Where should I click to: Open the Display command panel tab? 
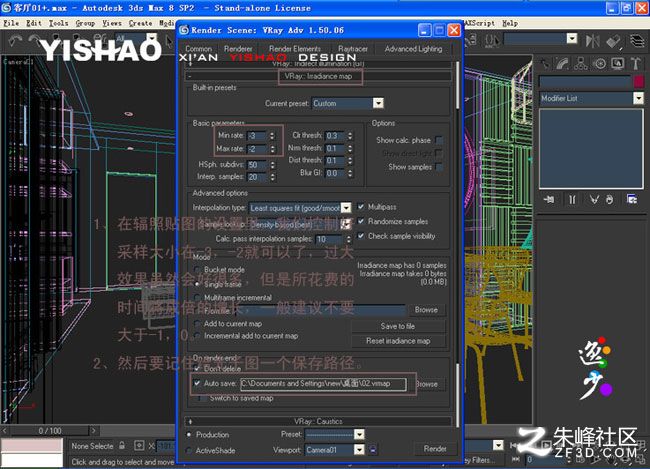617,64
